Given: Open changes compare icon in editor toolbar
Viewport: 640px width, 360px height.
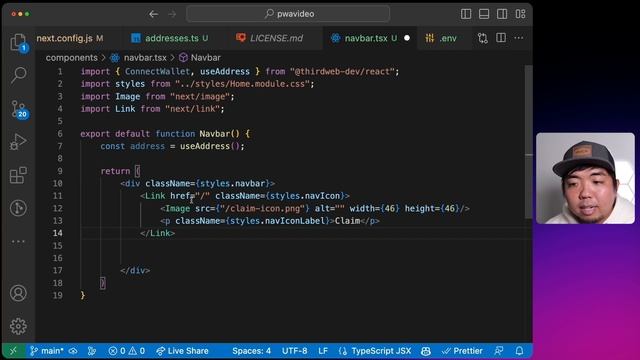Looking at the screenshot, I should click(483, 38).
